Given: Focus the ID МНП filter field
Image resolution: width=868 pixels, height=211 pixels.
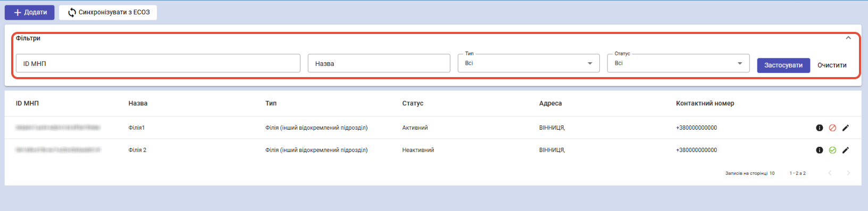Looking at the screenshot, I should [x=158, y=63].
